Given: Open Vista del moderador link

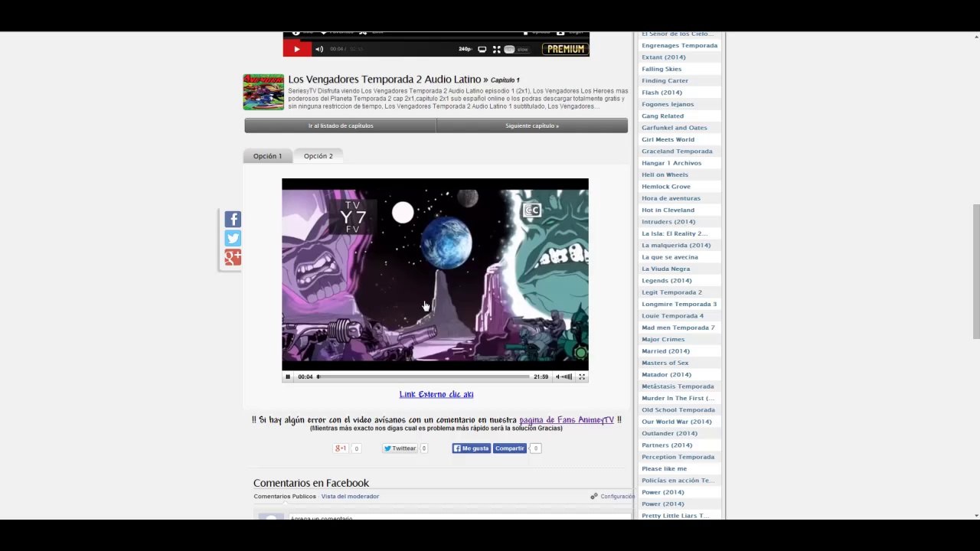Looking at the screenshot, I should (350, 497).
